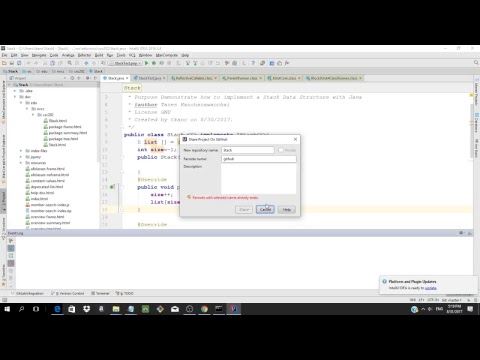The height and width of the screenshot is (360, 480).
Task: Click the Description text area
Action: pyautogui.click(x=259, y=179)
